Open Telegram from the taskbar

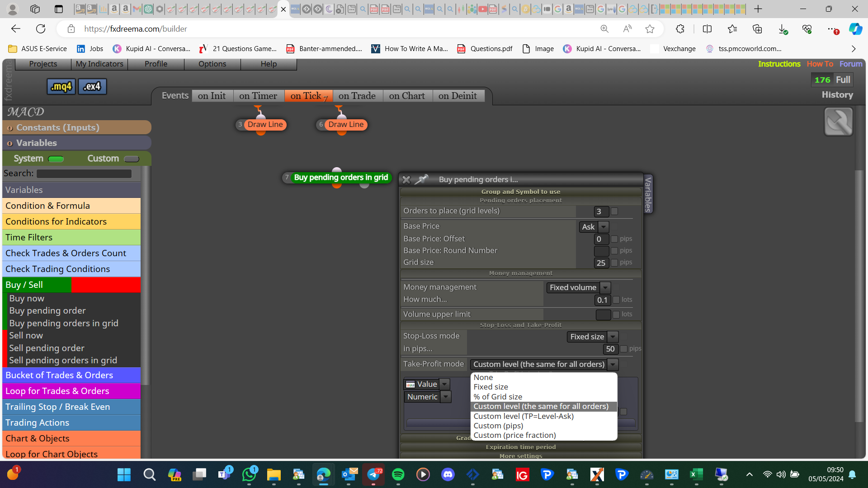tap(373, 474)
